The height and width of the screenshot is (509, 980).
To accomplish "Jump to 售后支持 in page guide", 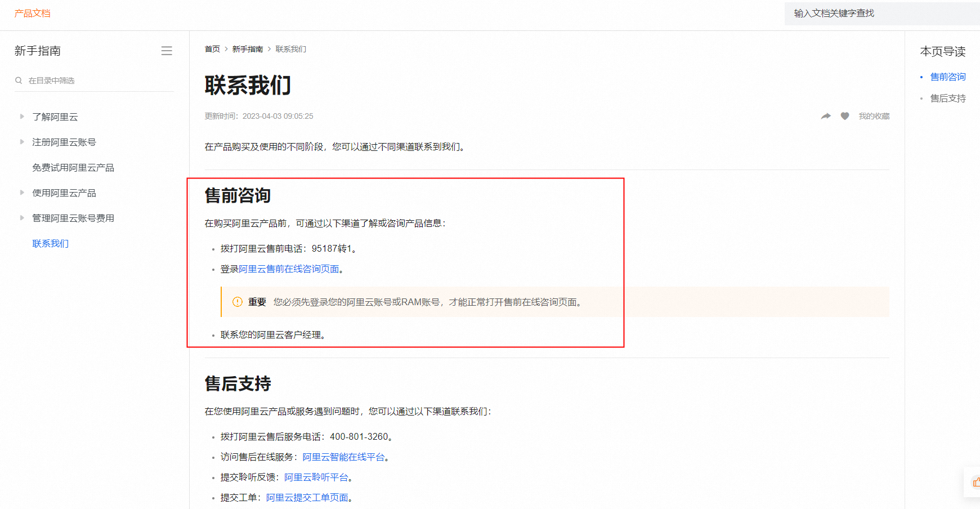I will 948,98.
